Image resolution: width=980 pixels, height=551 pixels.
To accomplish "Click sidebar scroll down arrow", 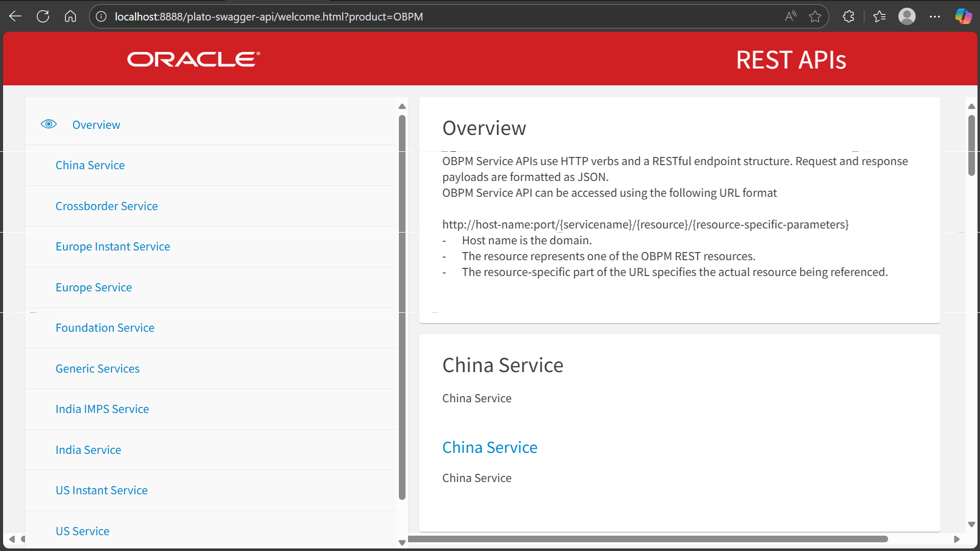I will click(x=402, y=542).
